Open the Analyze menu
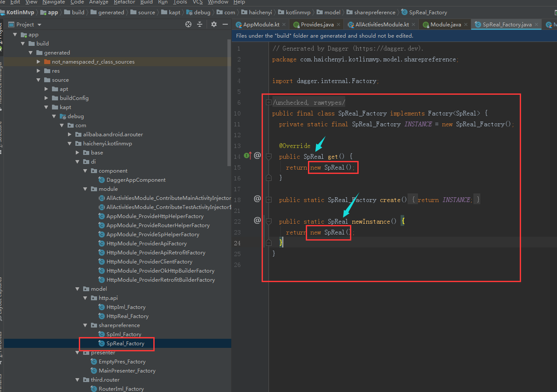Image resolution: width=557 pixels, height=392 pixels. [99, 2]
